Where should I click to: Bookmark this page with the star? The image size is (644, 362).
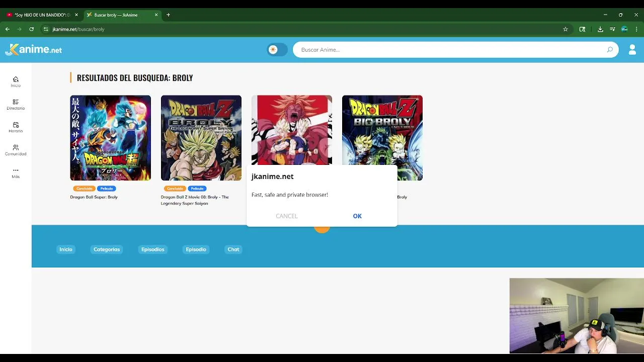coord(566,29)
